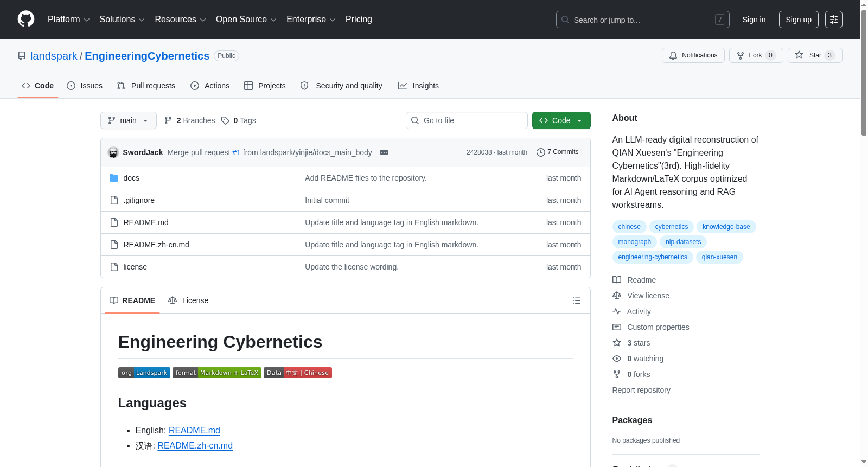Click the forks icon in About sidebar
The height and width of the screenshot is (467, 868).
click(x=617, y=374)
